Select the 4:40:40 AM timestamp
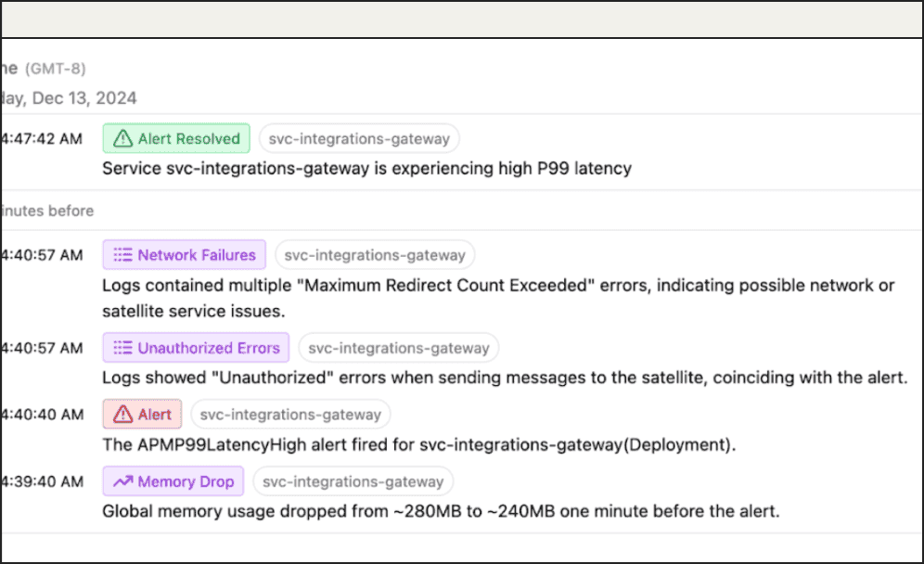 point(42,415)
